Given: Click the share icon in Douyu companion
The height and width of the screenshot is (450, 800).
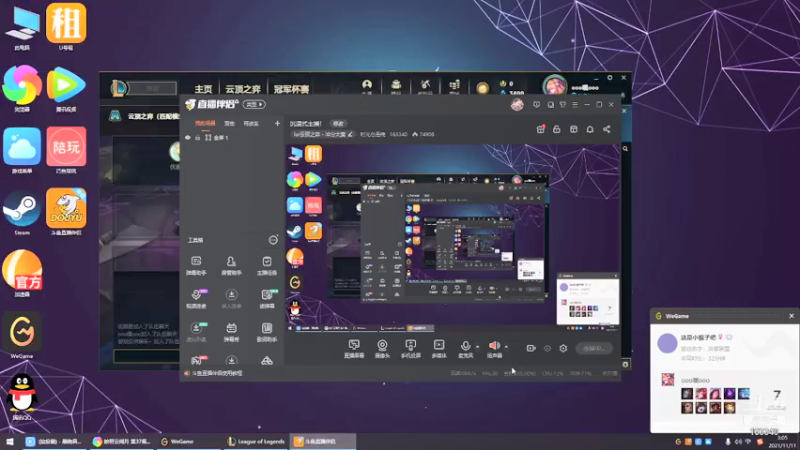Looking at the screenshot, I should pyautogui.click(x=607, y=130).
